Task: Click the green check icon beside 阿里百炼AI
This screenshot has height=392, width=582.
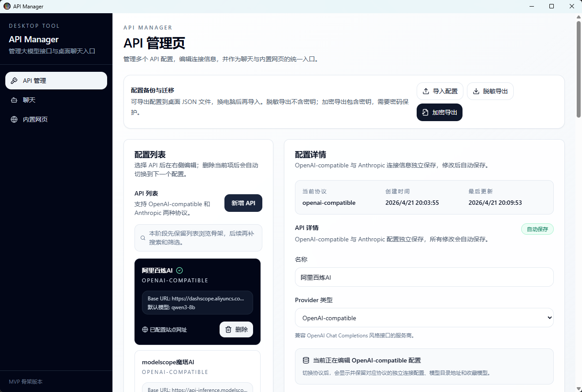Action: (179, 270)
